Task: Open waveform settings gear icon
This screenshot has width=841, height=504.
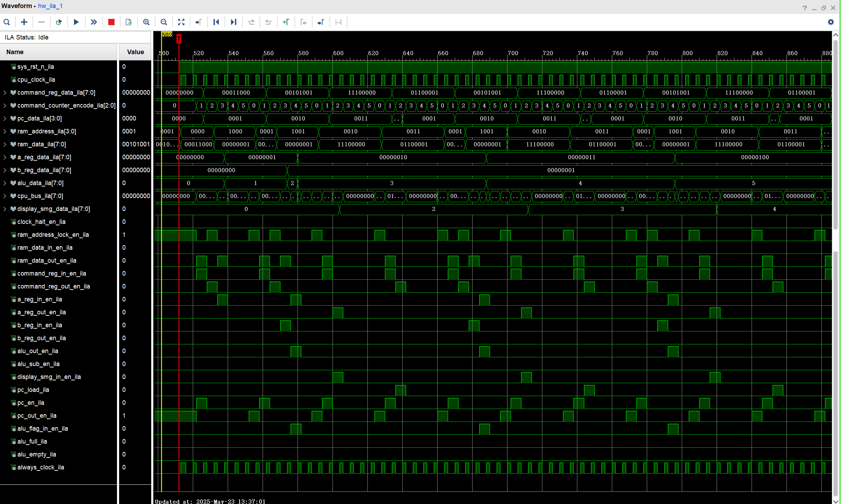Action: point(831,22)
